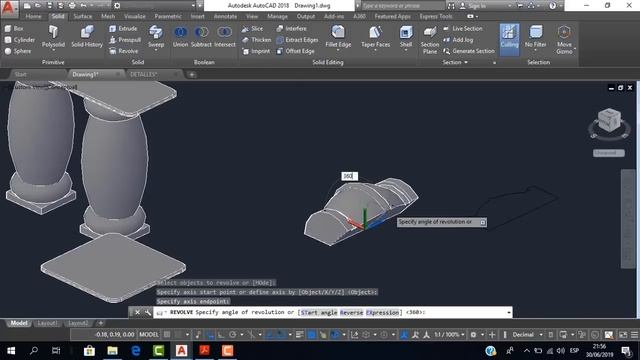Screen dimensions: 640x360
Task: Select the Box primitive tool
Action: (14, 29)
